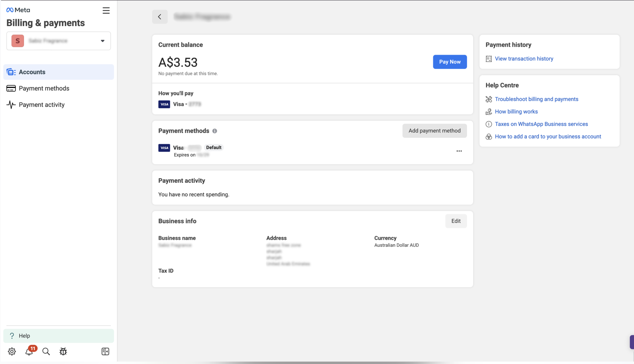
Task: Open View transaction history link
Action: (524, 58)
